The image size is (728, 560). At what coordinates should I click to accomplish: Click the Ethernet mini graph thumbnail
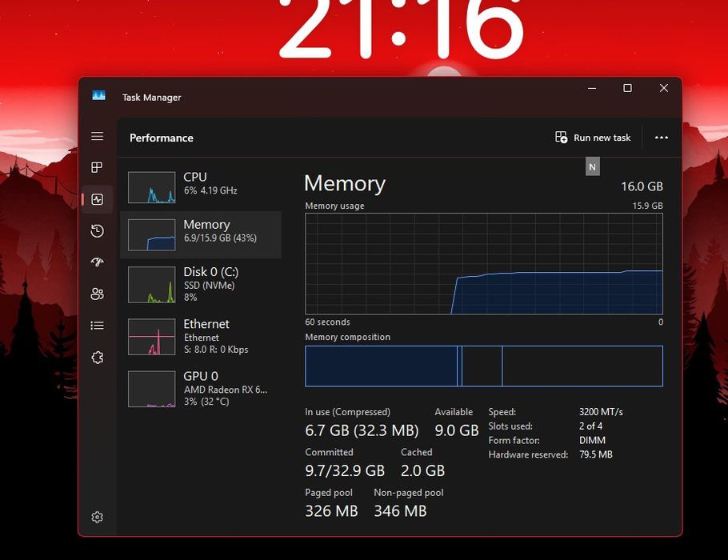[x=152, y=337]
